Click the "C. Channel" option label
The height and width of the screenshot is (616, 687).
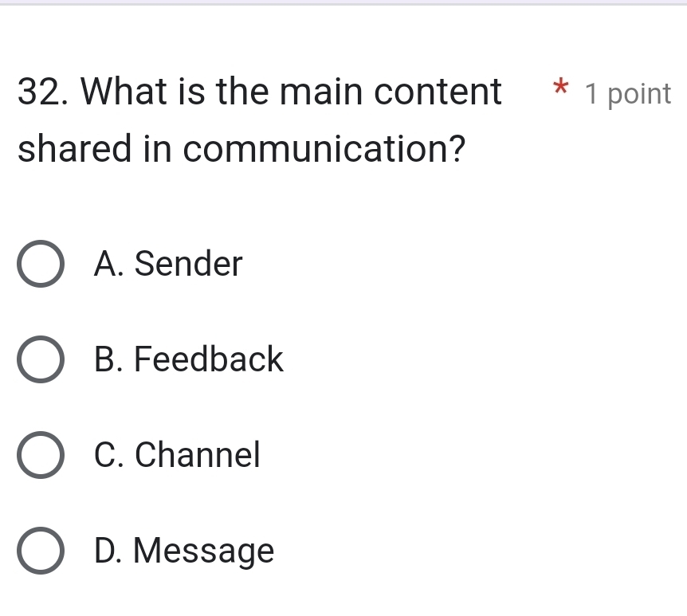pyautogui.click(x=177, y=455)
